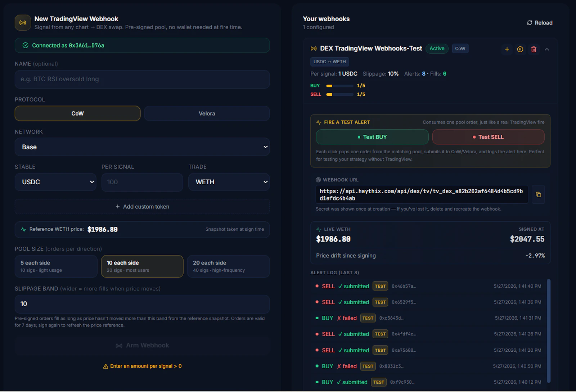
Task: Click the pulse icon beside Fire a Test Alert
Action: point(319,122)
